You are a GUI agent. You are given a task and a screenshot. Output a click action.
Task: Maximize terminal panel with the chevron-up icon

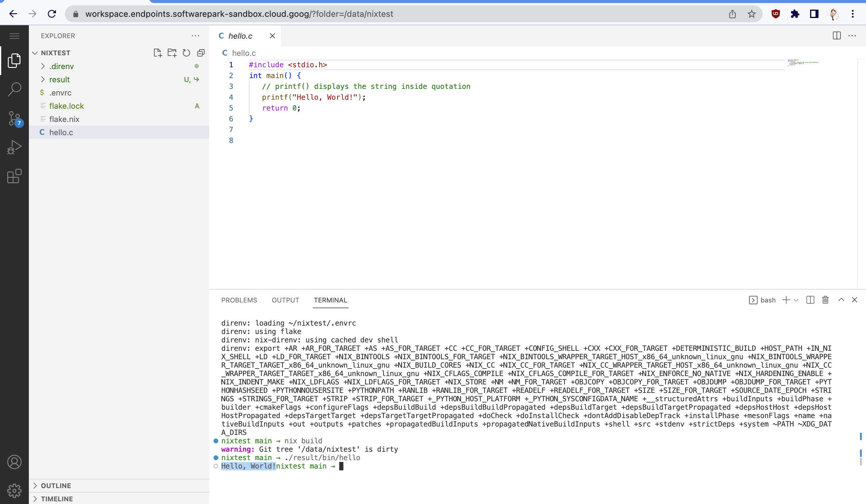[x=841, y=300]
